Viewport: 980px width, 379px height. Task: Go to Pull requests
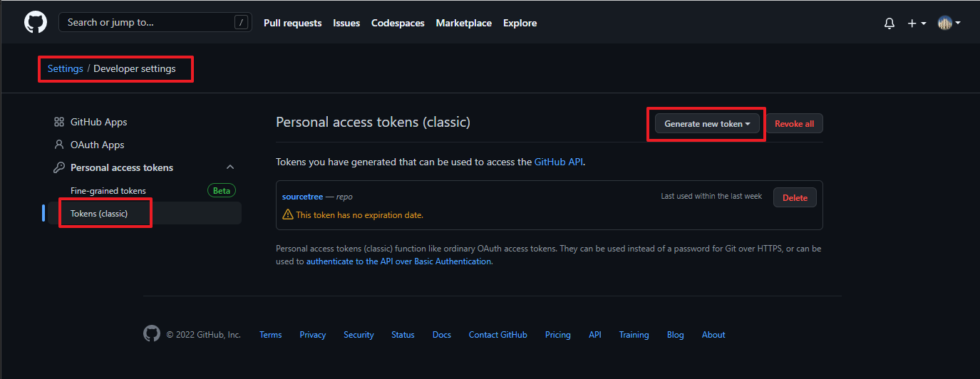click(x=292, y=23)
